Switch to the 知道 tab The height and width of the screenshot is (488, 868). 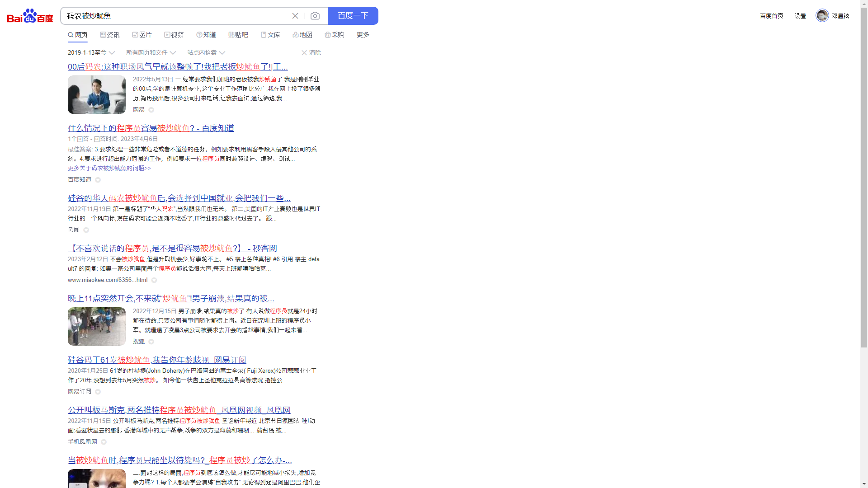tap(206, 35)
